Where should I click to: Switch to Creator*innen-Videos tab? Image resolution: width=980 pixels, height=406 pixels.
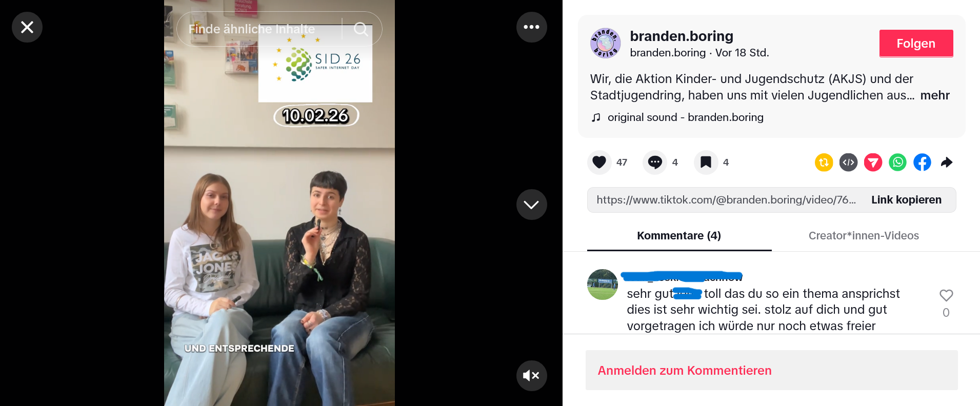[864, 236]
